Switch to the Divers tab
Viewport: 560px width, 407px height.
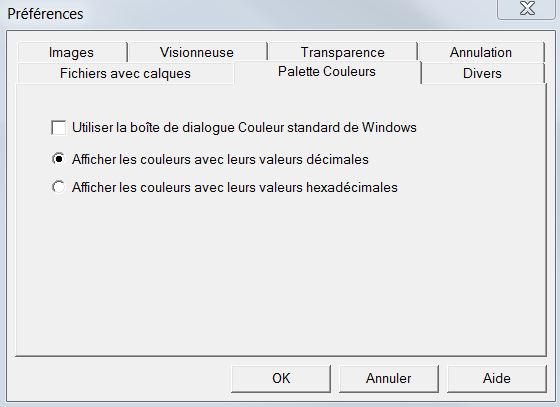point(482,74)
